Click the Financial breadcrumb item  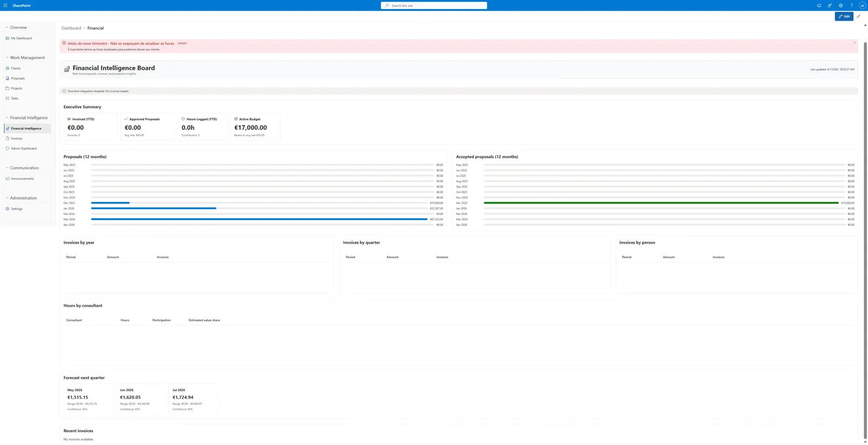click(95, 28)
